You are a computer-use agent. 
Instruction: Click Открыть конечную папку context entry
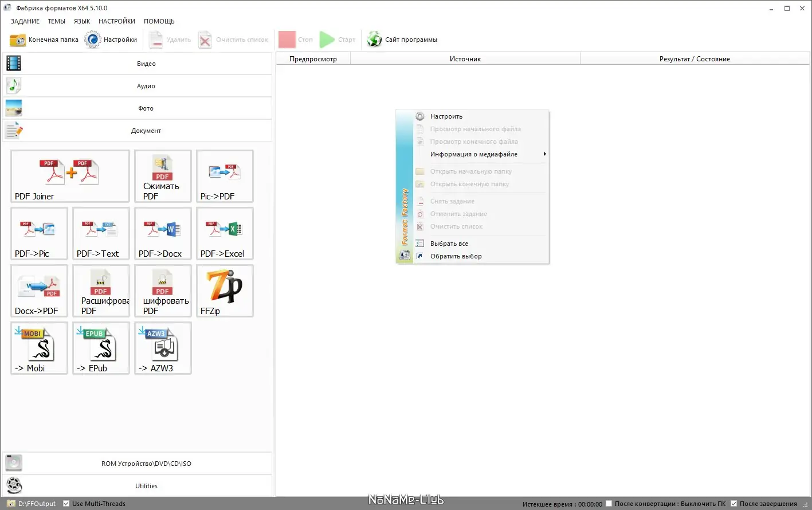click(481, 184)
